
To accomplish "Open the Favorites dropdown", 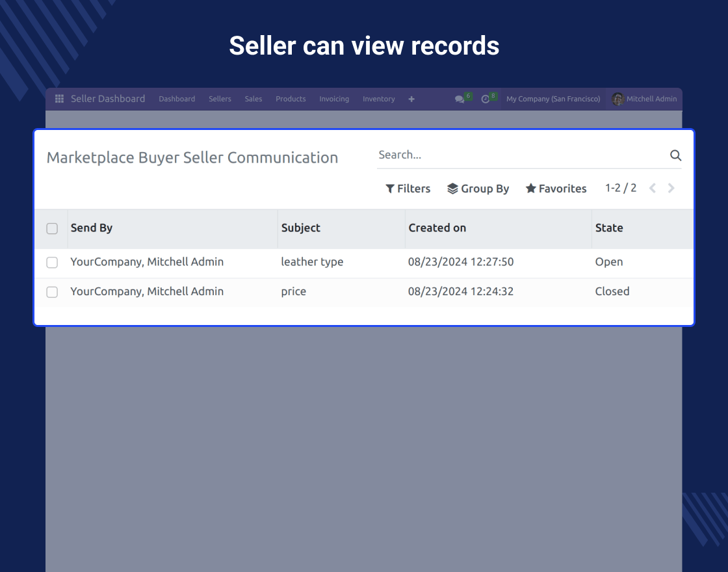I will (556, 188).
